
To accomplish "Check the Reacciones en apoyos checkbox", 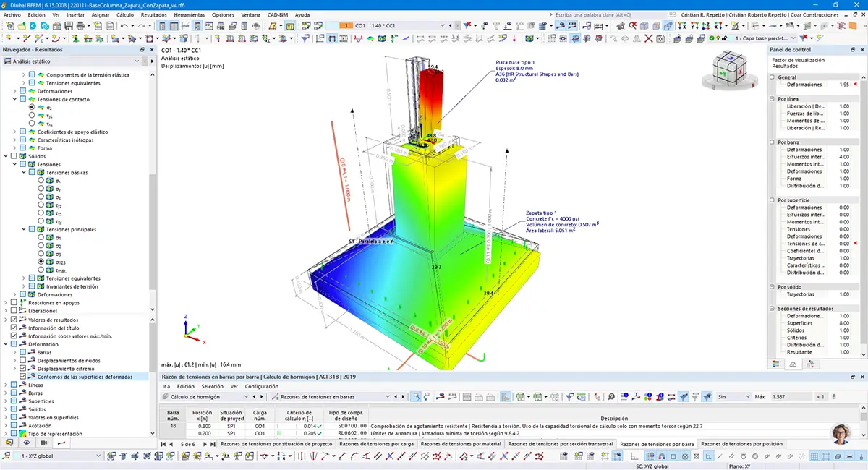I will coord(14,302).
